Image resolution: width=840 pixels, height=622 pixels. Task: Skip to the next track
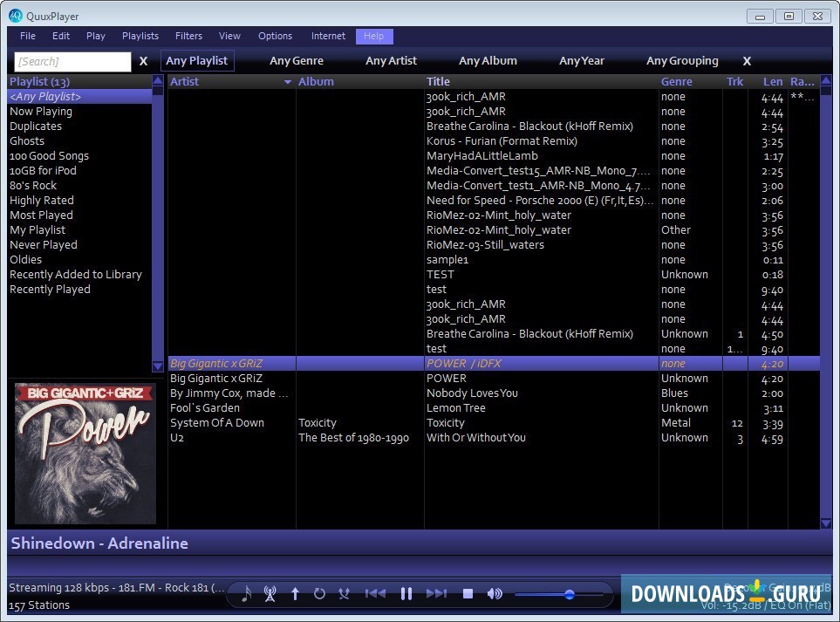click(436, 594)
